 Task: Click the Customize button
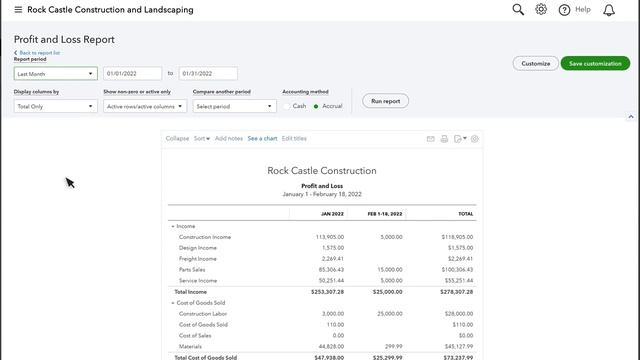pos(536,63)
